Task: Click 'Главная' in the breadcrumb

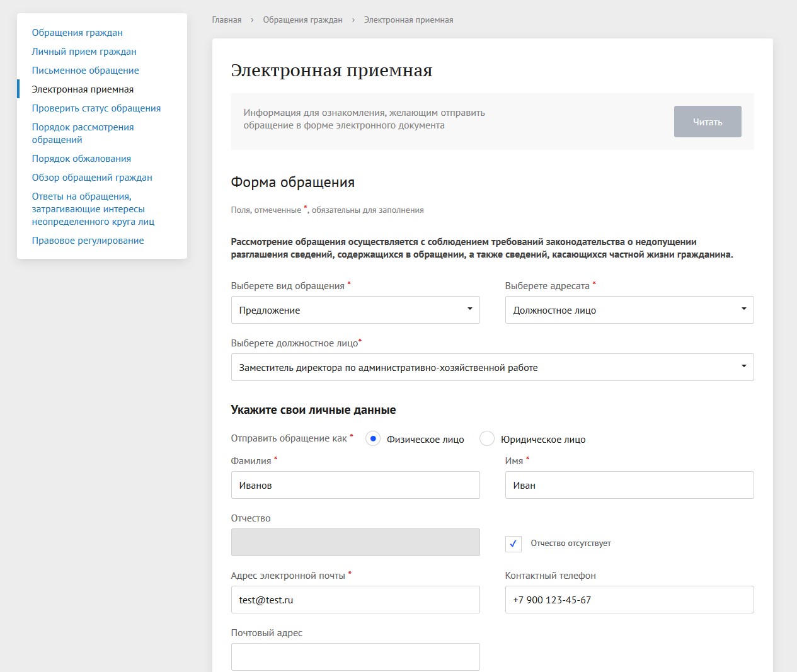Action: click(227, 20)
